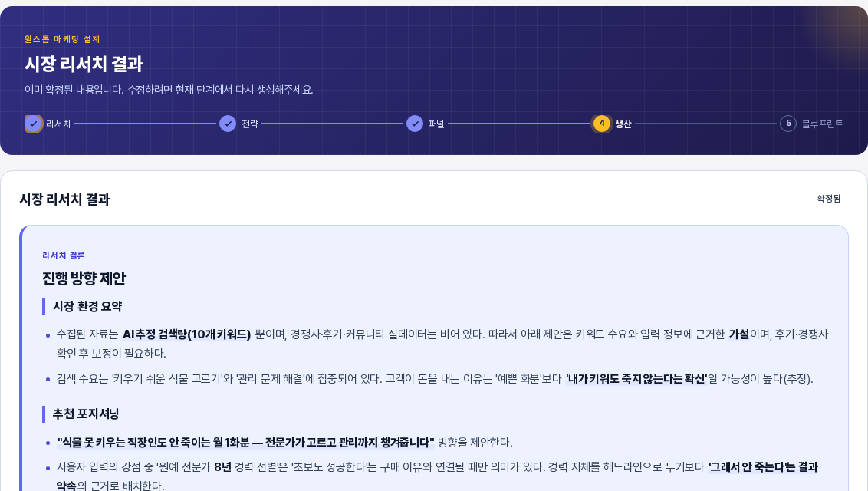868x491 pixels.
Task: Click the banner title 시장 리서치 결과
Action: point(84,64)
